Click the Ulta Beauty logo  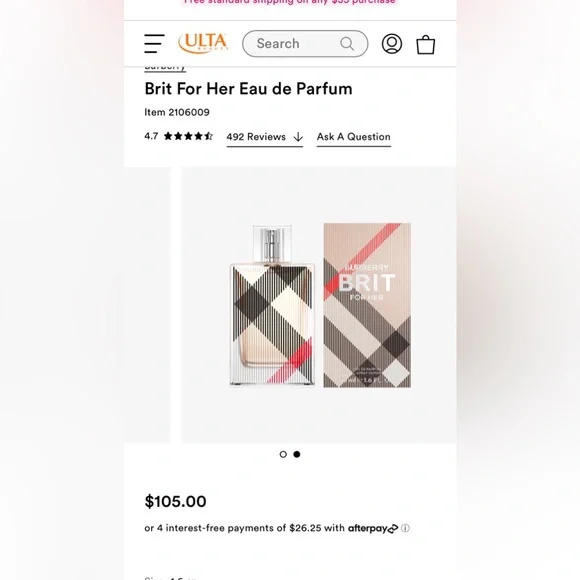click(x=203, y=43)
